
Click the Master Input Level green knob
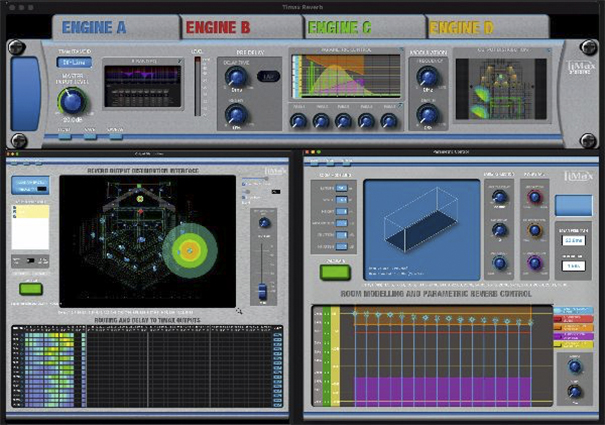[69, 100]
